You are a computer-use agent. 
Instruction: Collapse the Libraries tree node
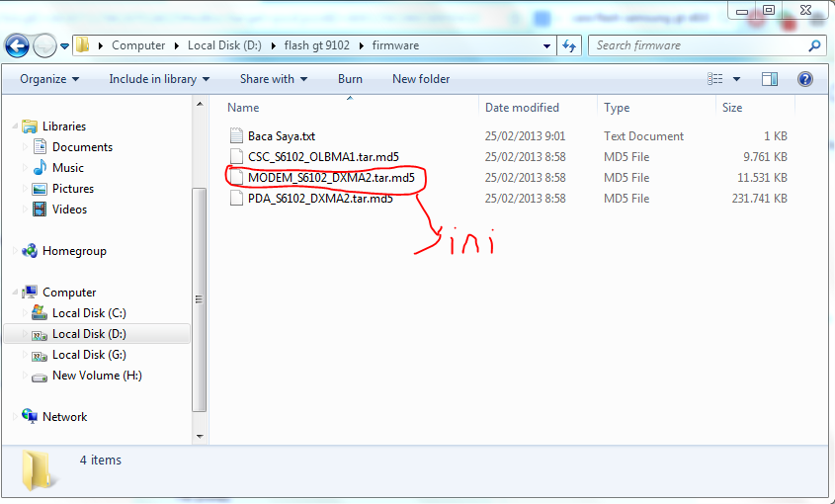tap(15, 126)
